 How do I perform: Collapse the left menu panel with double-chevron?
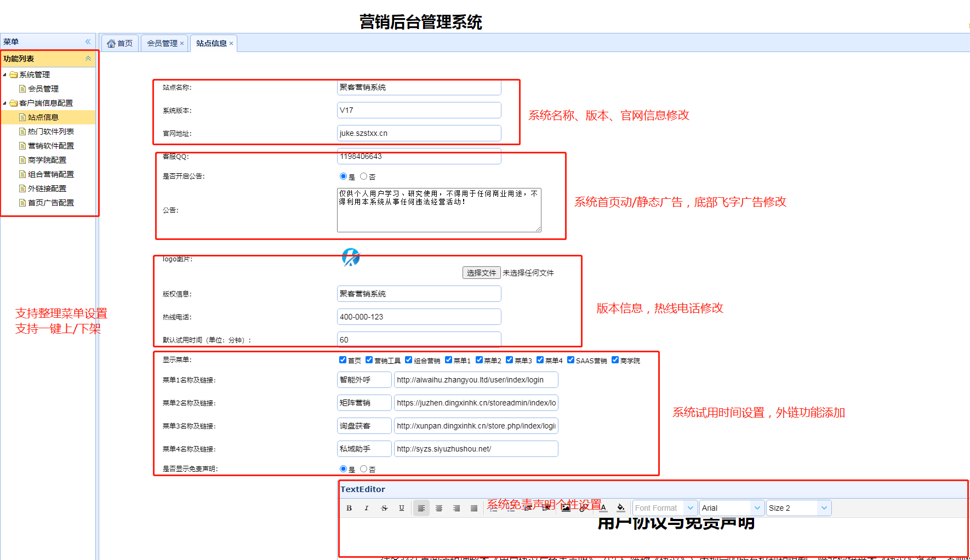pos(88,42)
